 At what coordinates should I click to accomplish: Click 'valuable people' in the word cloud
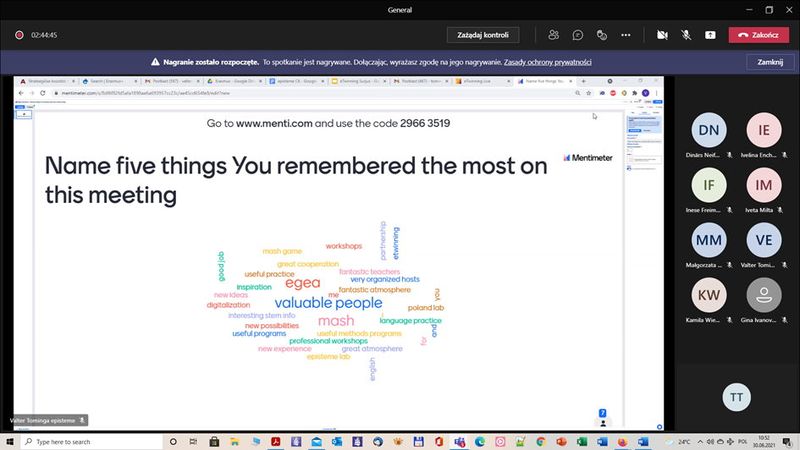click(328, 303)
